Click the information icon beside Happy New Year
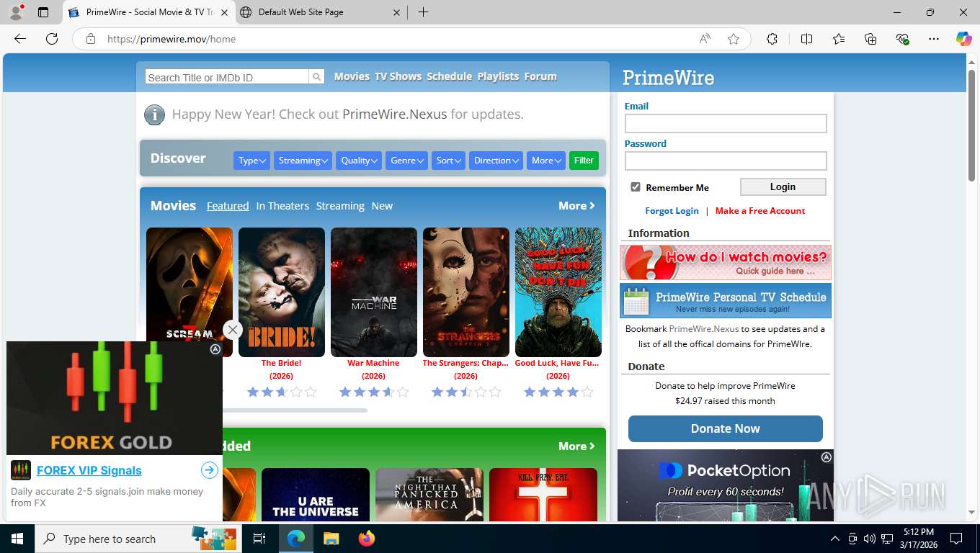Screen dimensions: 980x553 [x=154, y=114]
